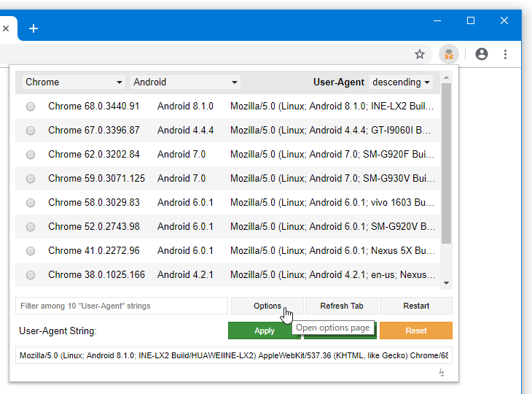Open Chrome's three-dot menu

[x=505, y=54]
